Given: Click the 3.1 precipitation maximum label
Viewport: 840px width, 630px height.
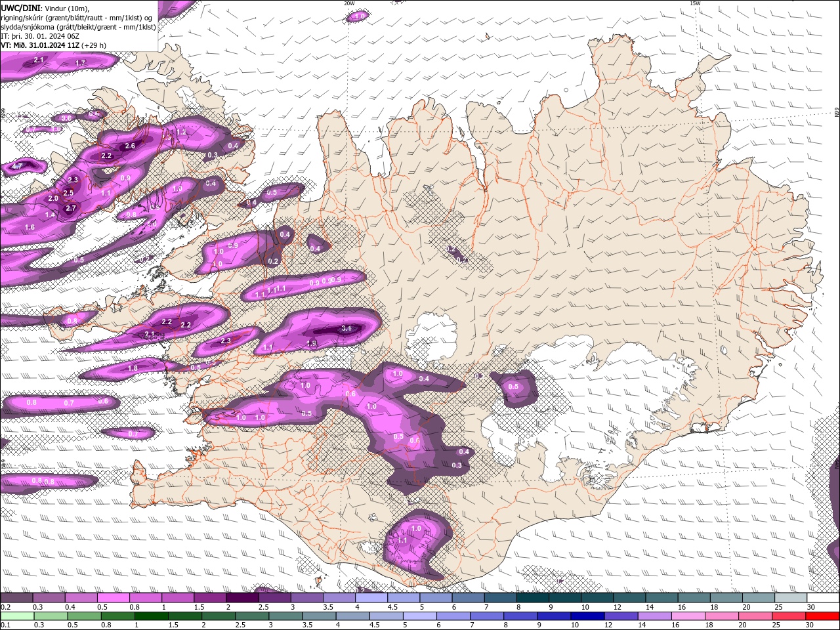Looking at the screenshot, I should click(x=347, y=328).
